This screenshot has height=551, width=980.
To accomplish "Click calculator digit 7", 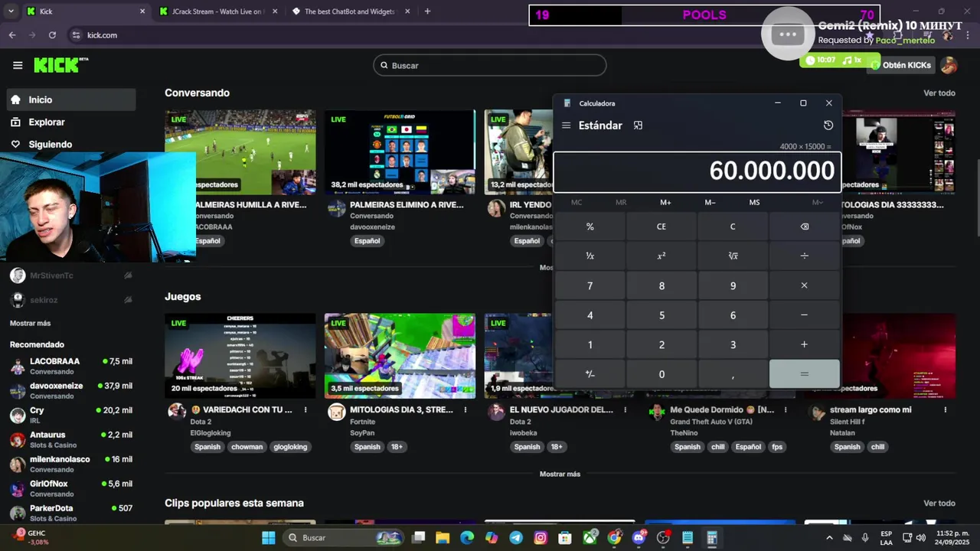I will [590, 285].
